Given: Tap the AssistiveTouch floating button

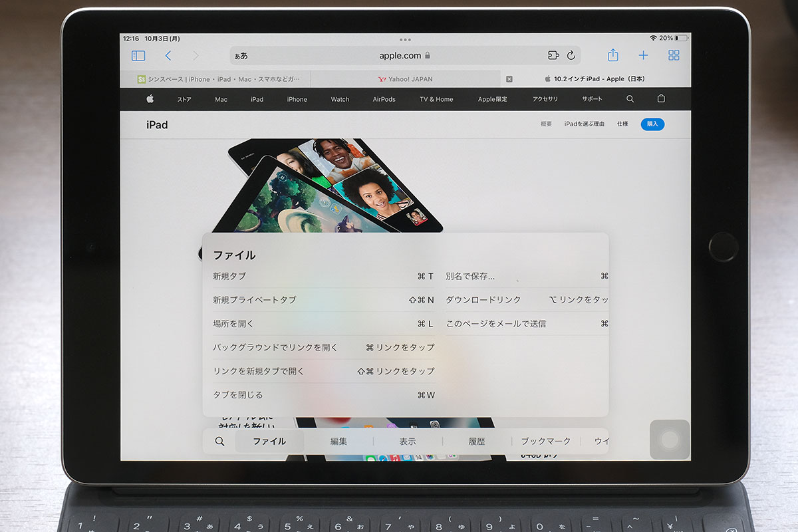Looking at the screenshot, I should click(x=670, y=440).
